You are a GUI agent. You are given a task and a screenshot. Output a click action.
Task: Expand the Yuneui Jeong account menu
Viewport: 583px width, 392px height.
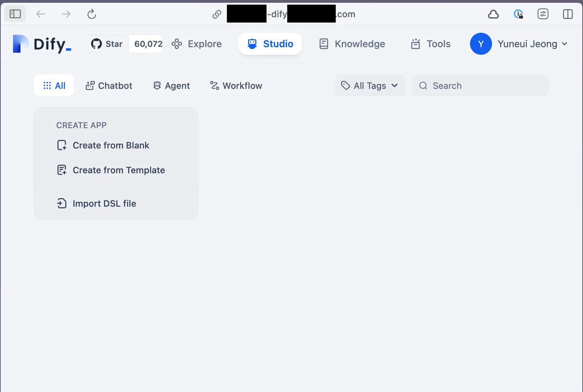[x=519, y=44]
